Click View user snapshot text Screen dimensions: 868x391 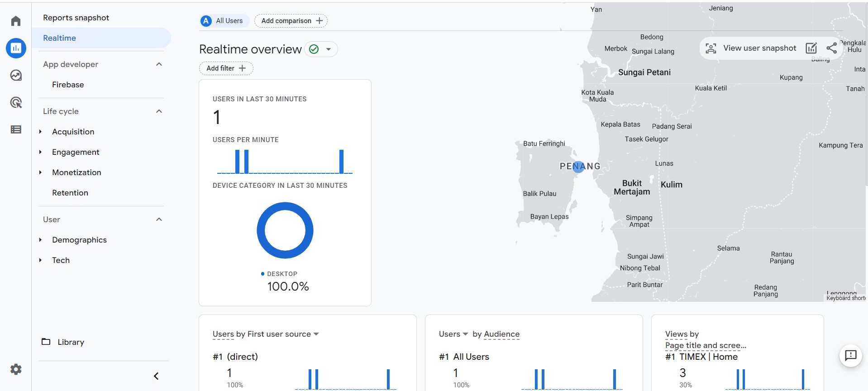pyautogui.click(x=759, y=48)
